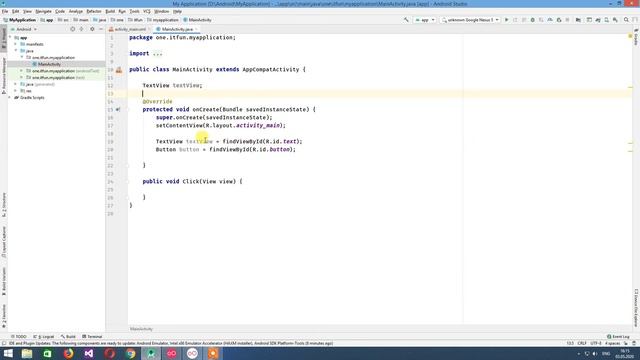This screenshot has height=360, width=640.
Task: Open the Tools menu
Action: (x=134, y=11)
